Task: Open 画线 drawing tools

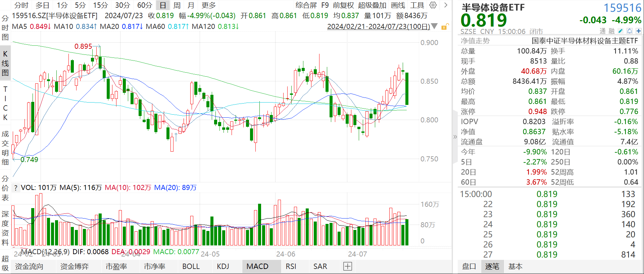Action: click(398, 5)
